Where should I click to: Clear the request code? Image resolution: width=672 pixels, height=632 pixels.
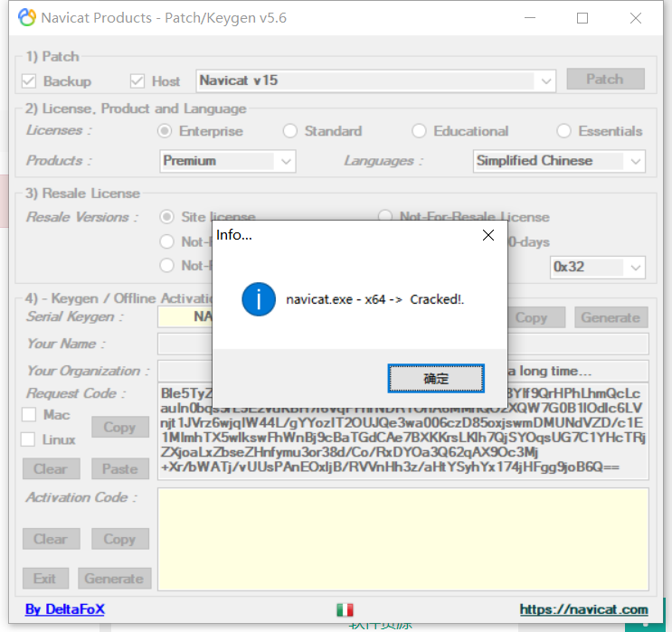click(51, 468)
